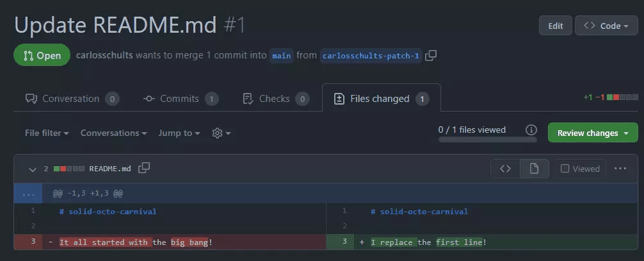Viewport: 644px width, 261px height.
Task: Collapse the README.md file diff
Action: tap(33, 169)
